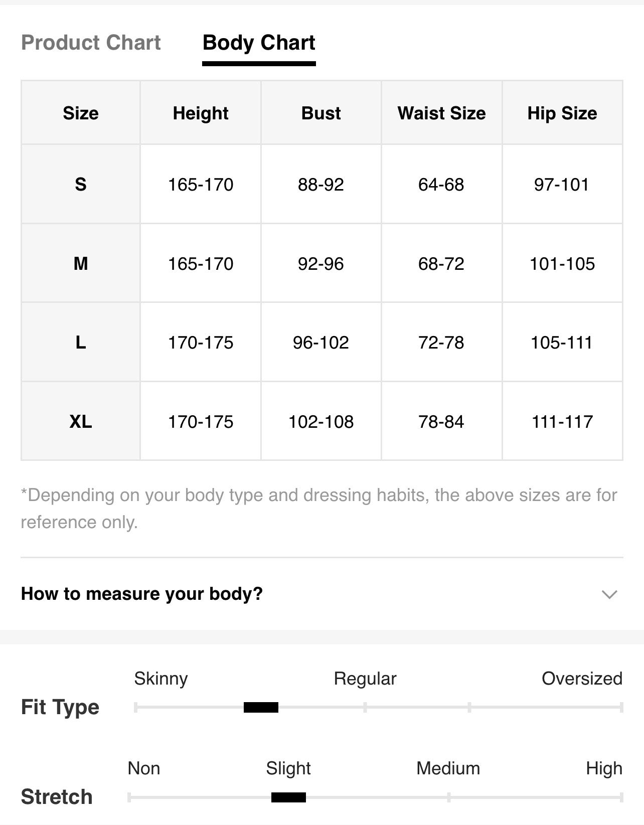
Task: Open How to measure your body section
Action: tap(321, 594)
